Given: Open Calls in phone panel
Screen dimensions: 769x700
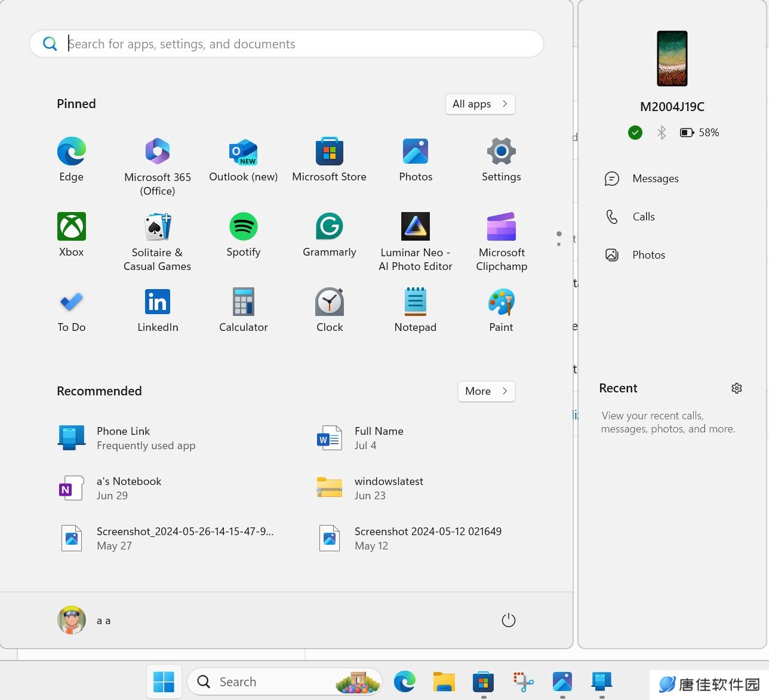Looking at the screenshot, I should tap(630, 217).
